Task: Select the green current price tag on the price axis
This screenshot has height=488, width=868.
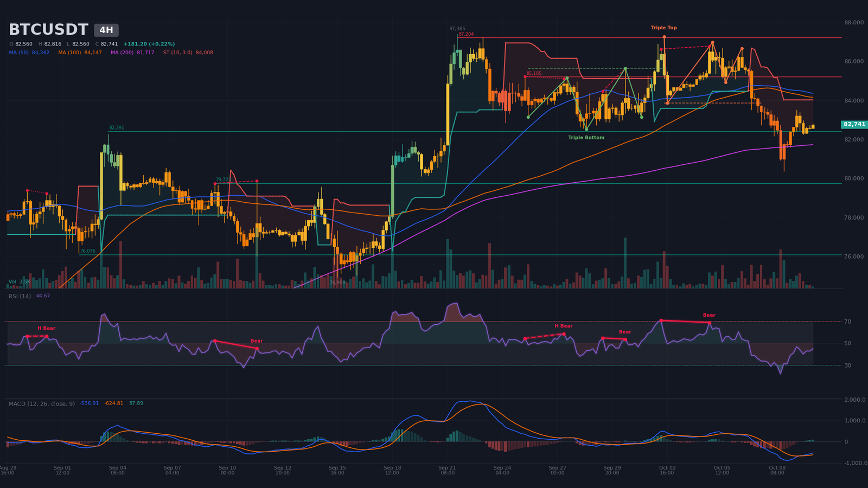Action: (854, 125)
